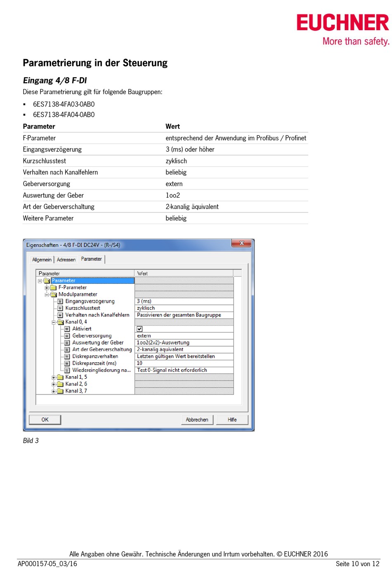Viewport: 392px width, 569px height.
Task: Uncheck the Aktiviert checkbox
Action: [x=139, y=329]
